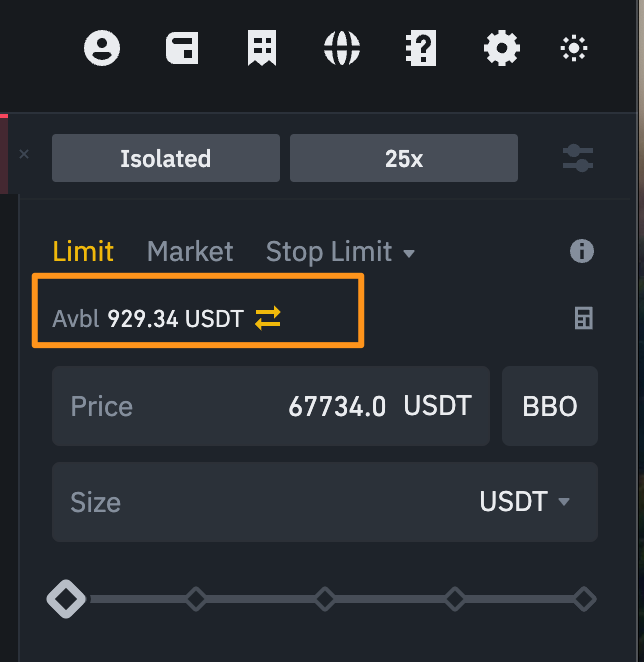Switch to the Market order tab
The height and width of the screenshot is (662, 644).
click(190, 251)
